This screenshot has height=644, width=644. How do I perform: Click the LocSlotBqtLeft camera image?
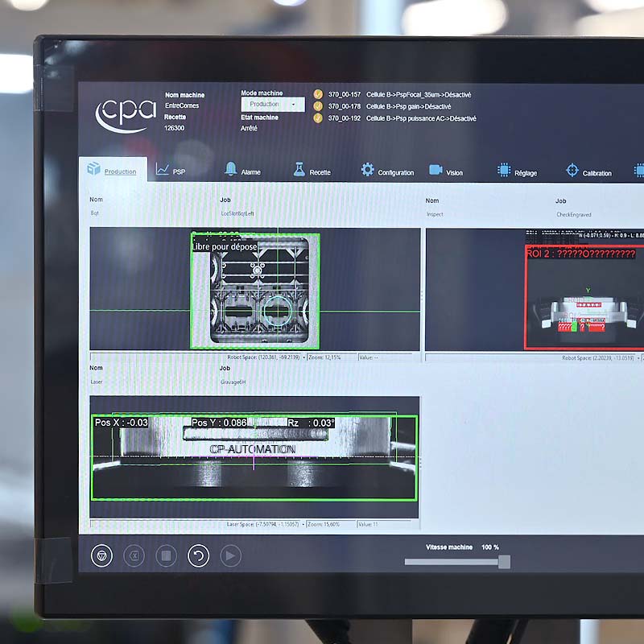coord(255,289)
